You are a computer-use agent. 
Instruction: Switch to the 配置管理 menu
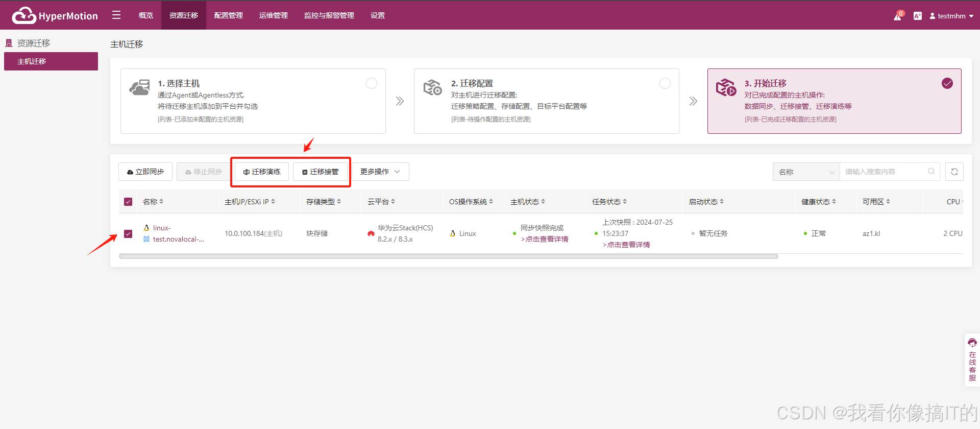click(228, 15)
